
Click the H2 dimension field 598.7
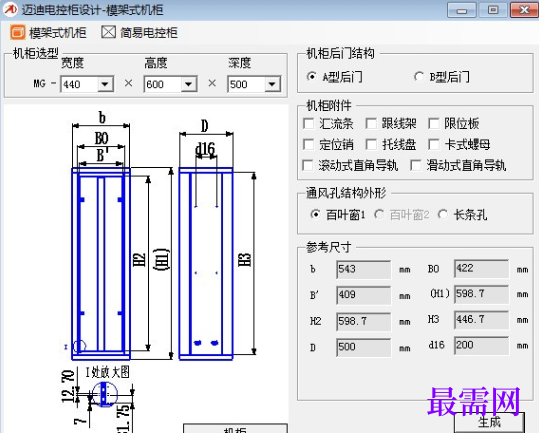[363, 321]
